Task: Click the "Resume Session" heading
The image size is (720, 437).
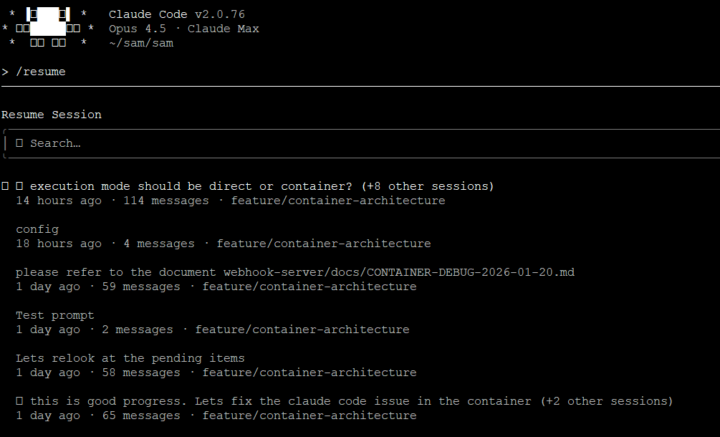Action: [x=51, y=115]
